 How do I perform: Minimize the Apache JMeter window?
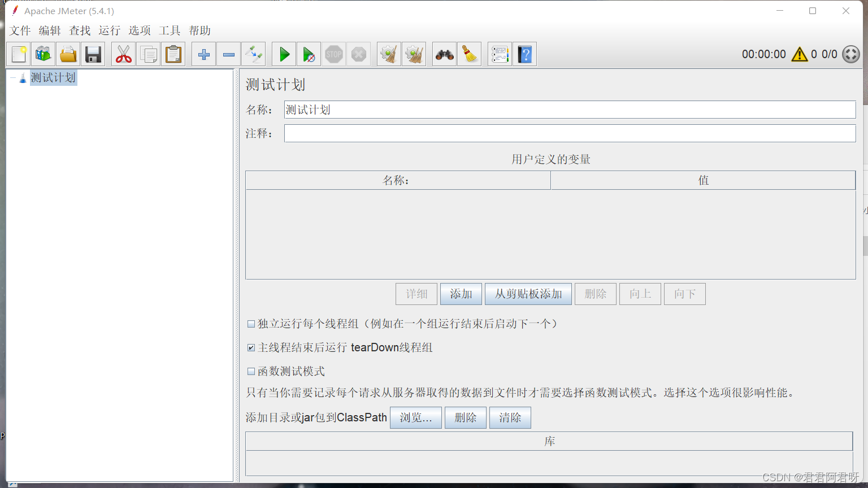point(780,11)
